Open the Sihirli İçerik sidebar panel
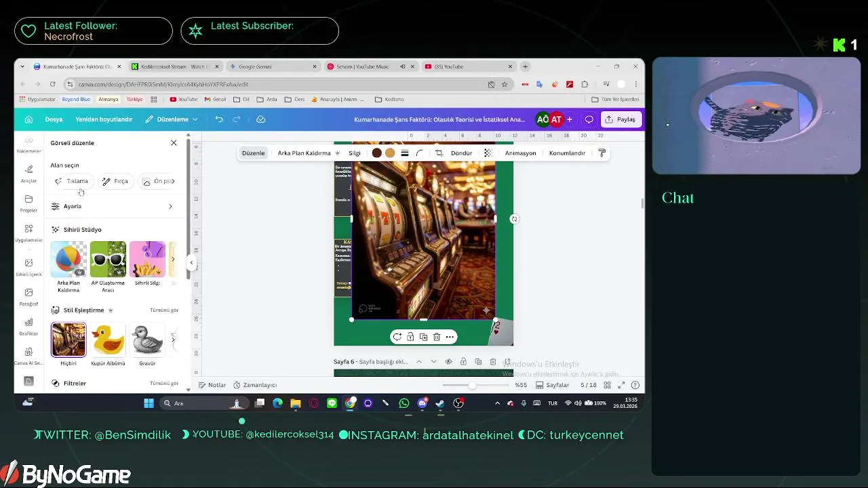868x488 pixels. coord(28,267)
